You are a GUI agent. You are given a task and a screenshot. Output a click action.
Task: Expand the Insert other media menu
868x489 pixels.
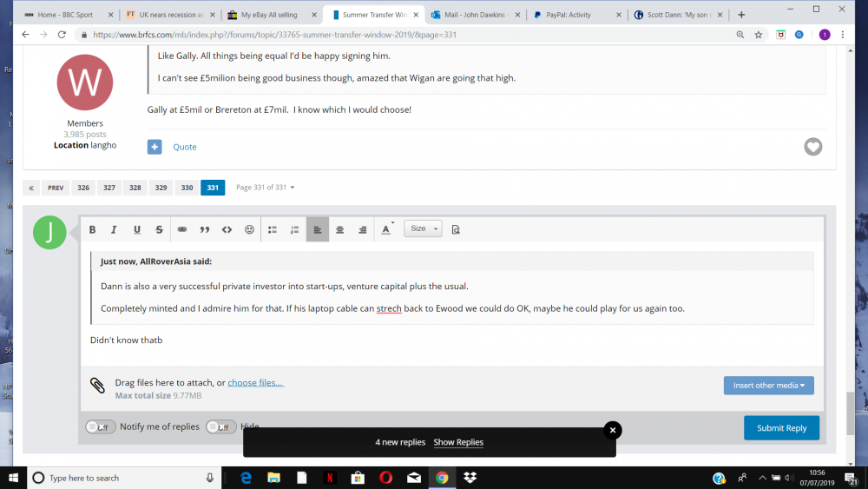(x=768, y=385)
